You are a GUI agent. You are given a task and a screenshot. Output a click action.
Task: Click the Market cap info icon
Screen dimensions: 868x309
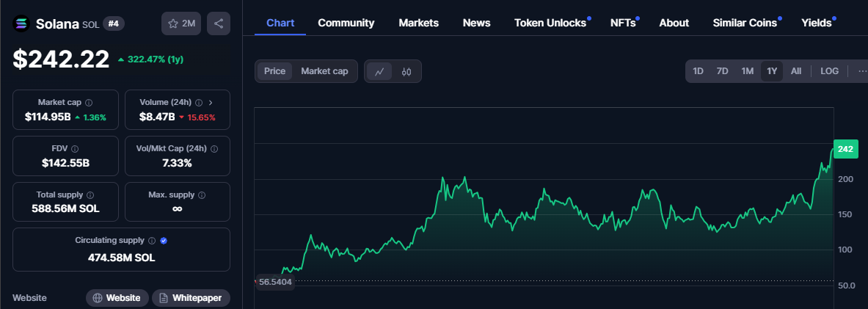pos(89,103)
